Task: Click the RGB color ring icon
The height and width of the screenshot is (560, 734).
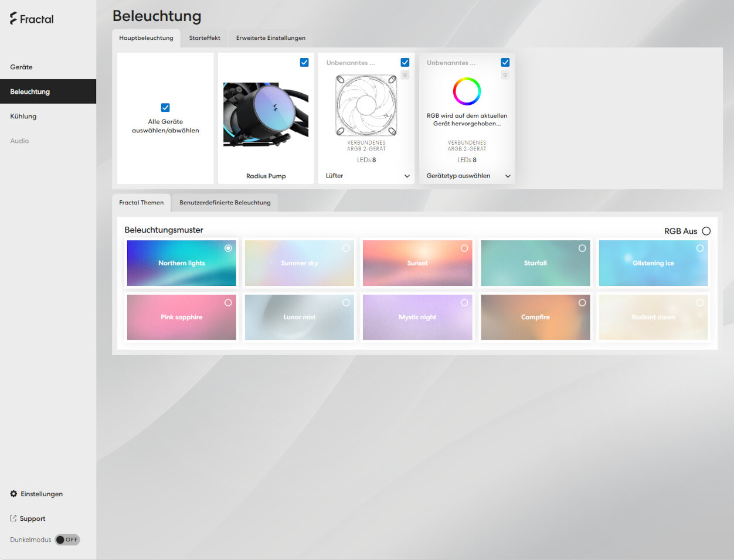Action: point(467,91)
